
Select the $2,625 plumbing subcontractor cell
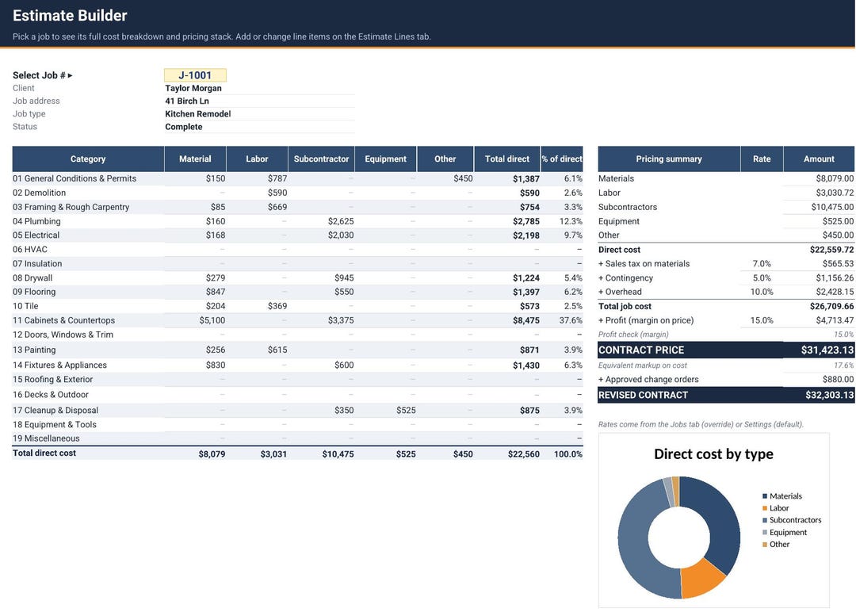pos(322,221)
